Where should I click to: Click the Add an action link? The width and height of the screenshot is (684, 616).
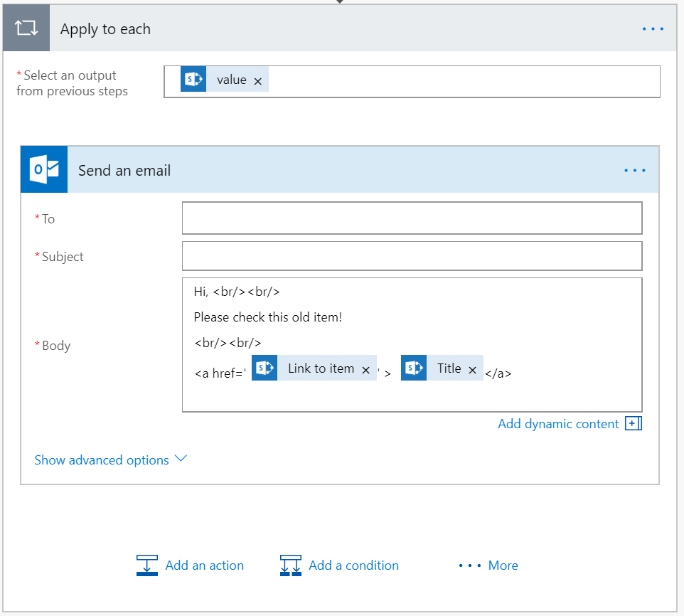pos(204,565)
